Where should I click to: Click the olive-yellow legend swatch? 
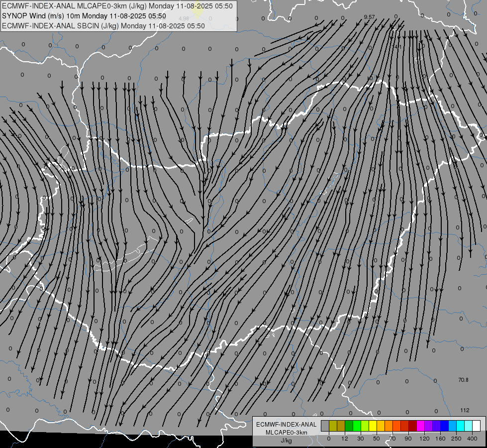pos(333,426)
